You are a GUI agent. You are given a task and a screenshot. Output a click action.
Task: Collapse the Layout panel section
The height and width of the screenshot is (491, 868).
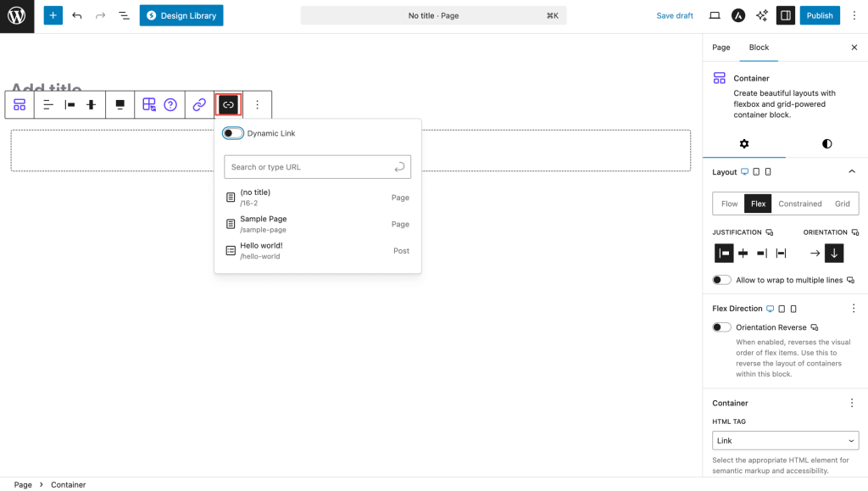coord(852,172)
